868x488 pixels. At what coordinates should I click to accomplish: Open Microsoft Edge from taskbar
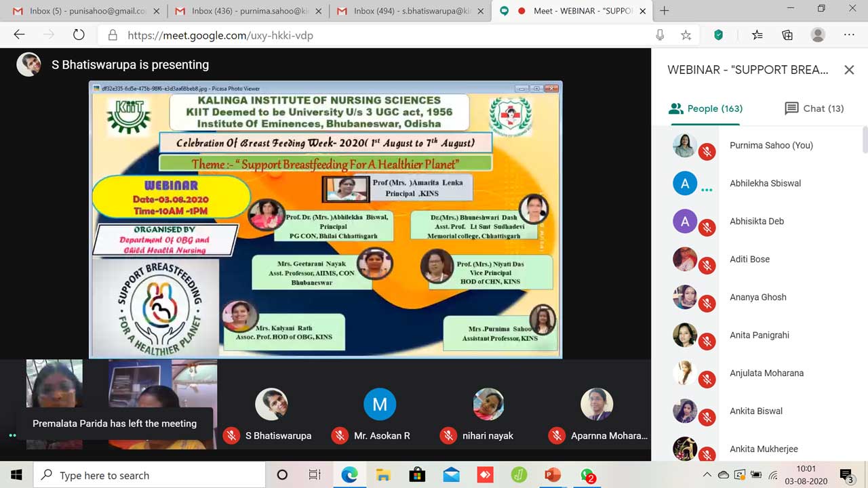point(349,475)
